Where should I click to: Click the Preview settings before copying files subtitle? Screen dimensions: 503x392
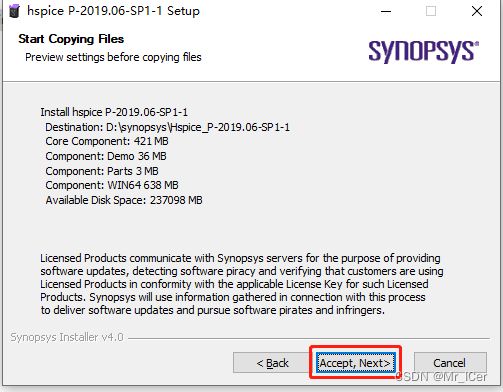[113, 57]
